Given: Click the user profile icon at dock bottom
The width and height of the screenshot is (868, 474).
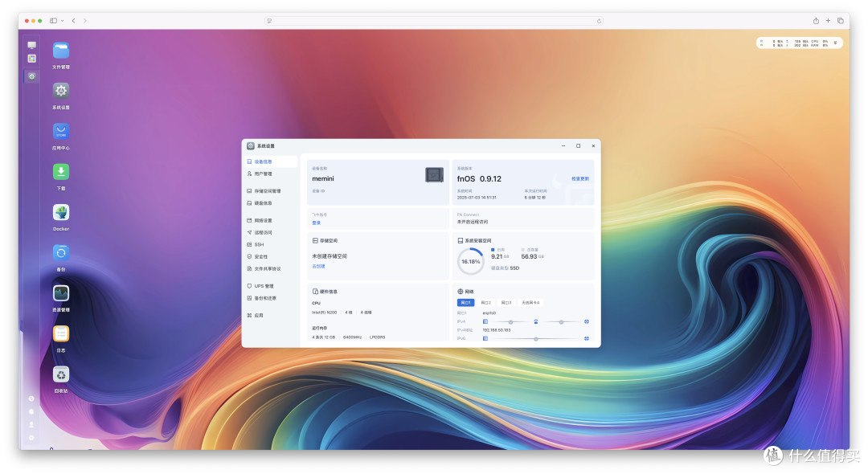Looking at the screenshot, I should pyautogui.click(x=31, y=425).
